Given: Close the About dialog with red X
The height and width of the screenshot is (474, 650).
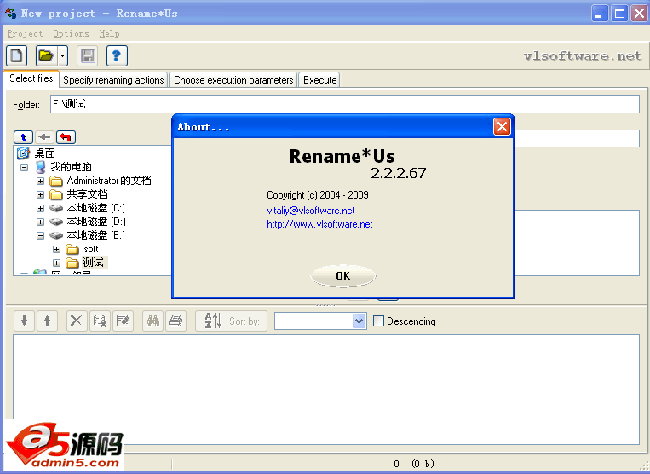Looking at the screenshot, I should 502,126.
